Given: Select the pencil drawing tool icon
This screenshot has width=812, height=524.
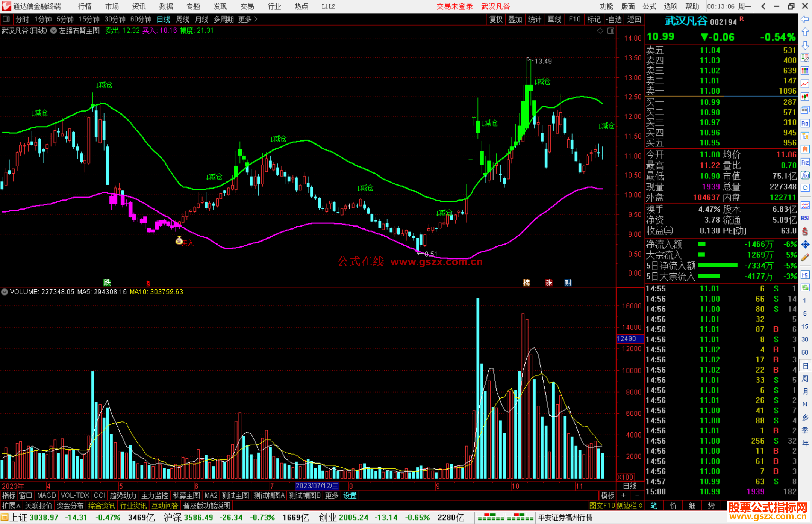Looking at the screenshot, I should [x=805, y=257].
